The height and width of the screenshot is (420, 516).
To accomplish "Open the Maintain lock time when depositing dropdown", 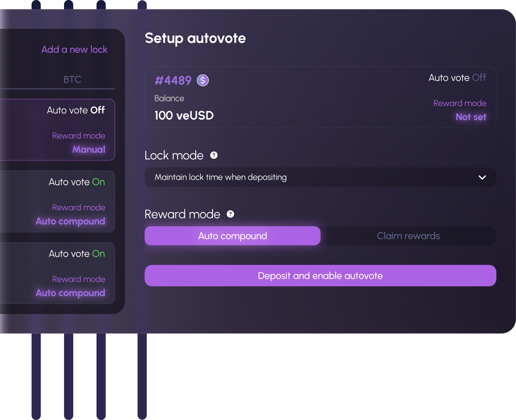I will click(320, 177).
